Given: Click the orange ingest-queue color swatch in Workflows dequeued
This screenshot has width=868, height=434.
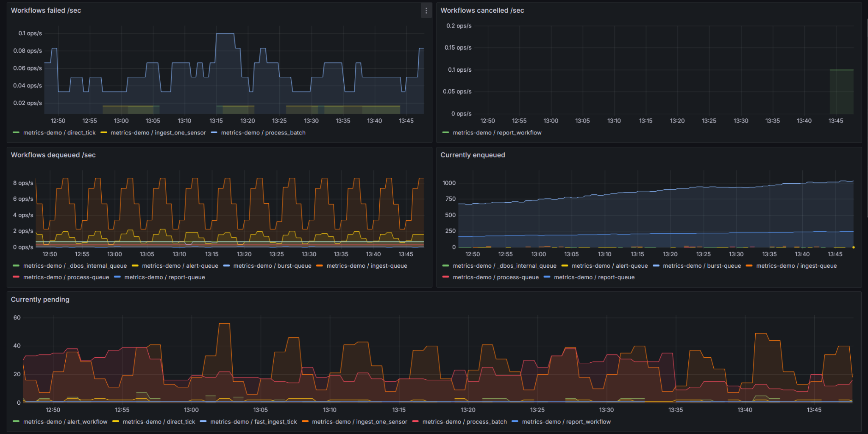Looking at the screenshot, I should [x=320, y=266].
